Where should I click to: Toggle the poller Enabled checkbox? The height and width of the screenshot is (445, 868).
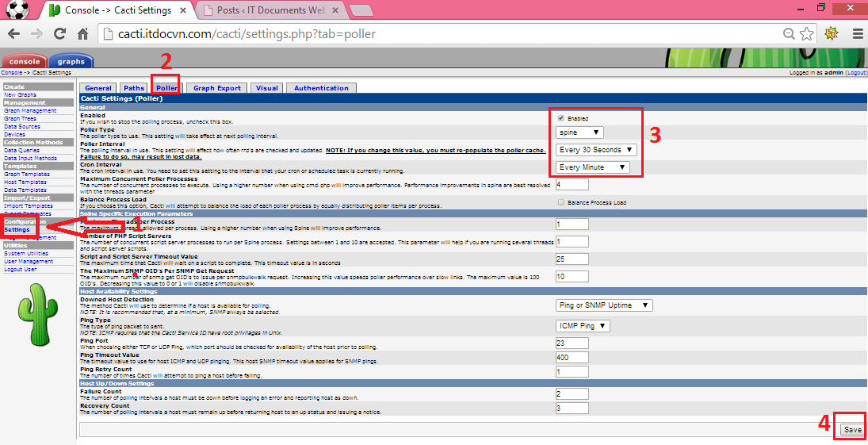561,118
